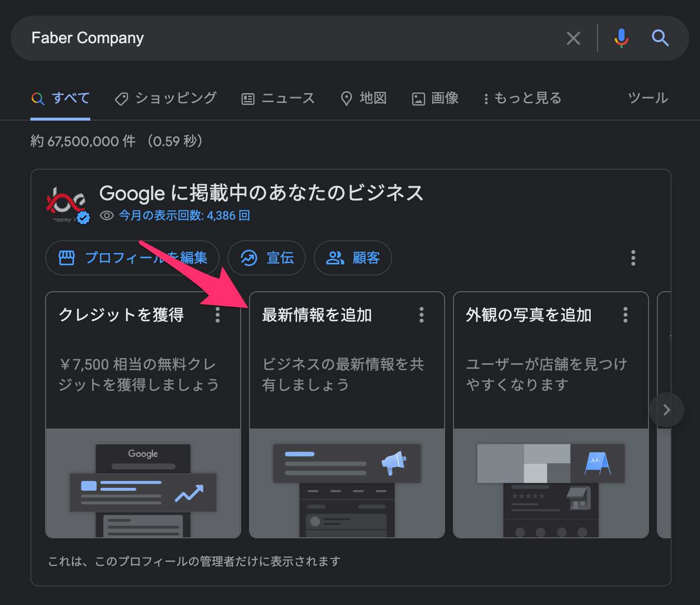Screen dimensions: 700x605
Task: Click the Google credit illustration thumbnail
Action: click(x=143, y=483)
